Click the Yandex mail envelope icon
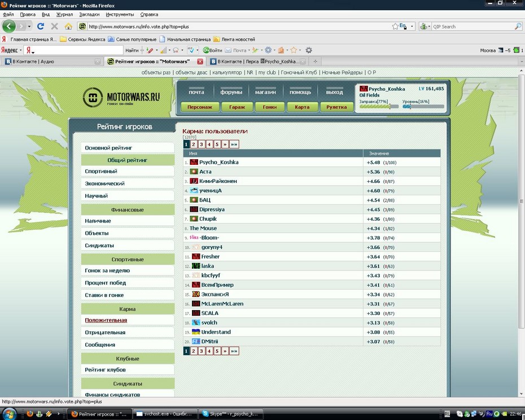 228,50
